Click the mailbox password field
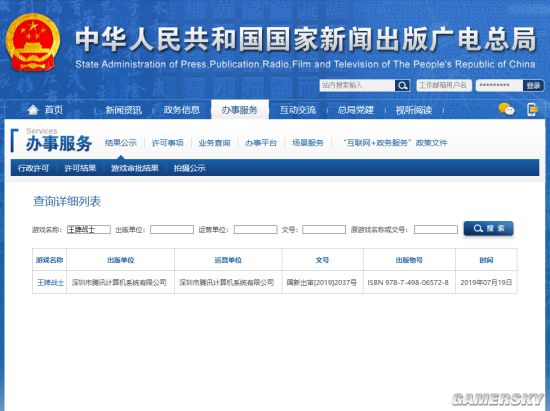The height and width of the screenshot is (411, 550). click(x=499, y=85)
